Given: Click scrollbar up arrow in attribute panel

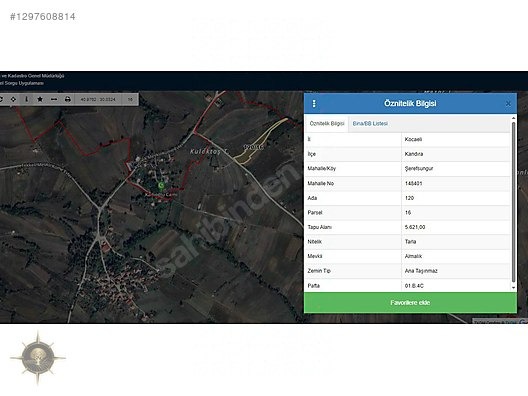Looking at the screenshot, I should click(514, 118).
